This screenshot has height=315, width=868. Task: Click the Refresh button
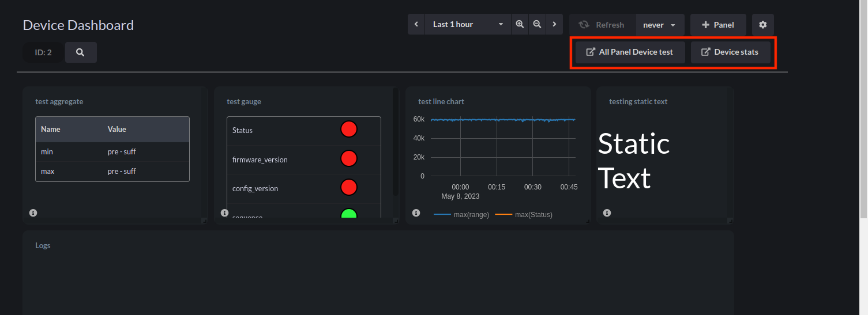click(602, 25)
